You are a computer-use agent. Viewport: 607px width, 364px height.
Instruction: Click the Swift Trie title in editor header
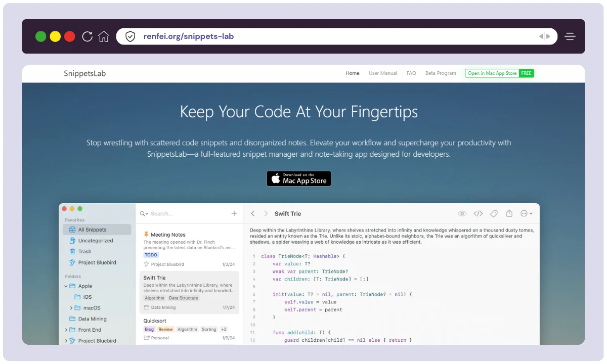click(x=288, y=214)
